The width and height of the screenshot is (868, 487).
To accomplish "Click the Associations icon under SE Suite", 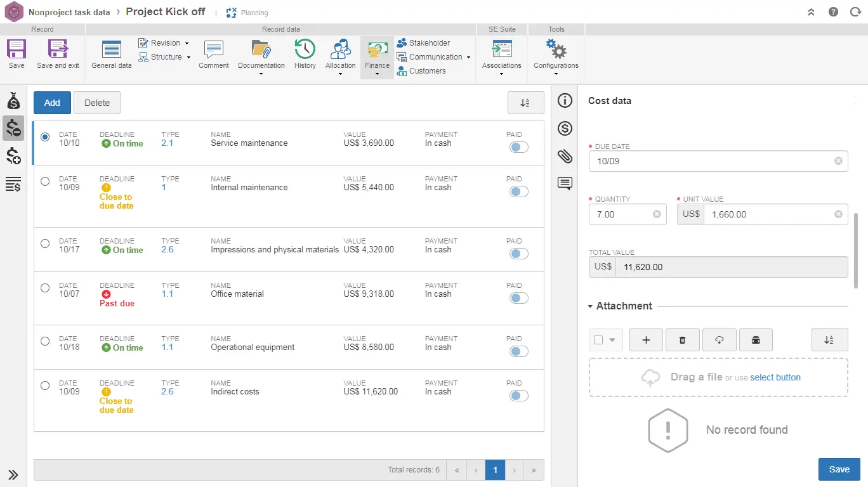I will click(x=501, y=56).
